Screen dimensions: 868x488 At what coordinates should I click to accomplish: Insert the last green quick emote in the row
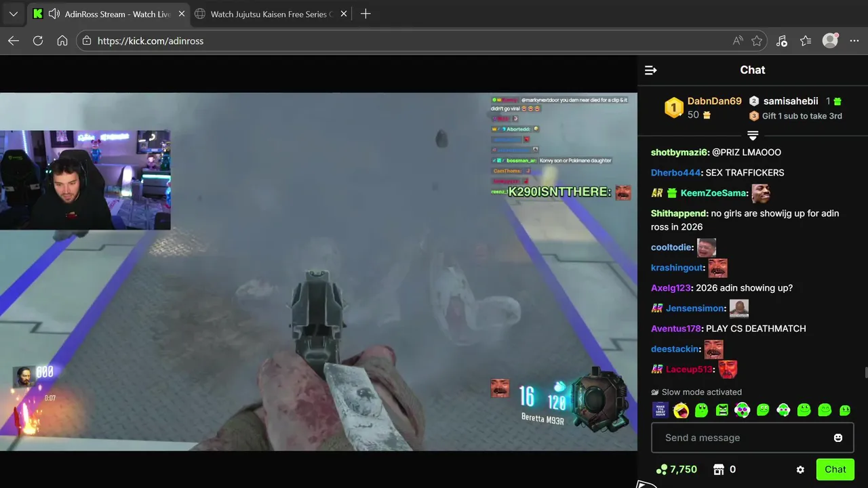(845, 410)
